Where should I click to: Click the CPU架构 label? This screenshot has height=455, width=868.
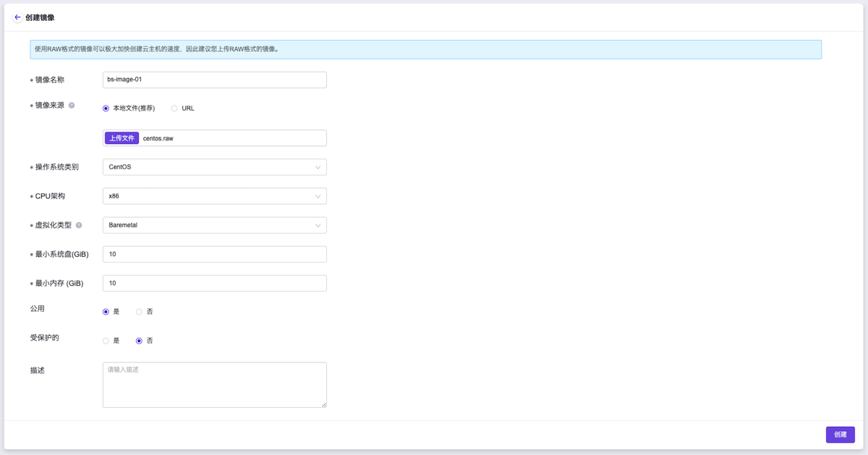coord(50,196)
